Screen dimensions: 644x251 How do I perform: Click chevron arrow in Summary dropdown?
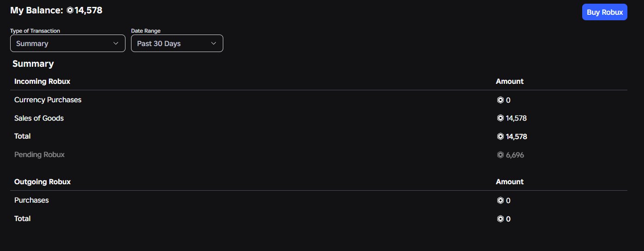(x=116, y=43)
